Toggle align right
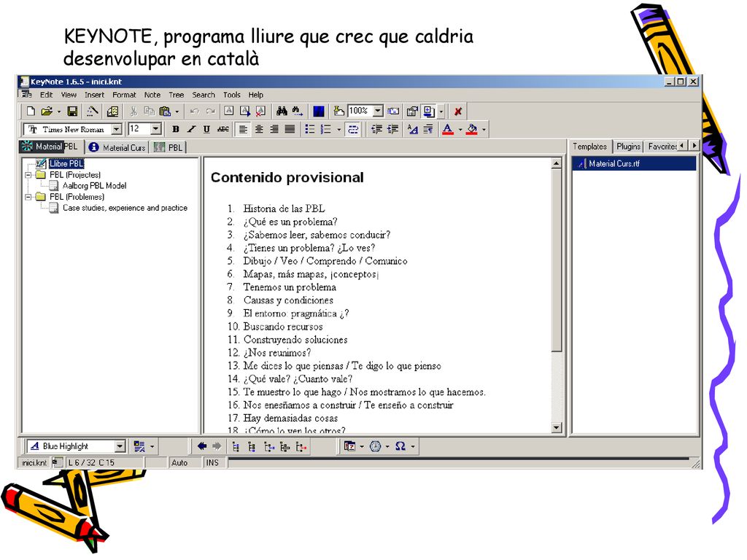Screen dimensions: 747x560 (x=274, y=129)
